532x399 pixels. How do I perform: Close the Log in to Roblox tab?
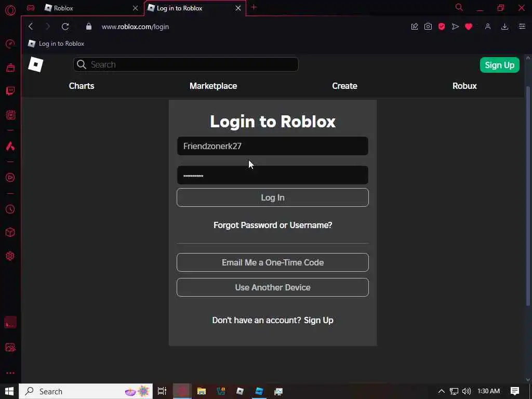238,8
